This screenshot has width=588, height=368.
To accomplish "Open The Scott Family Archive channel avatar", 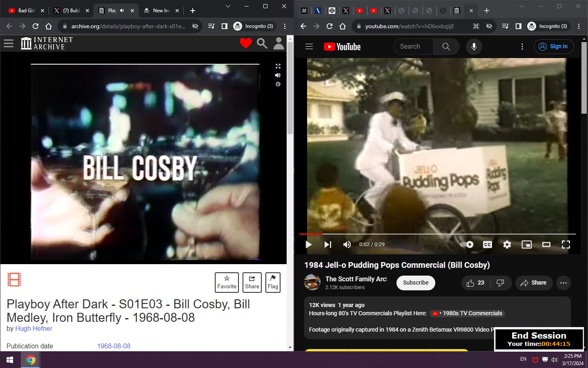I will (312, 283).
